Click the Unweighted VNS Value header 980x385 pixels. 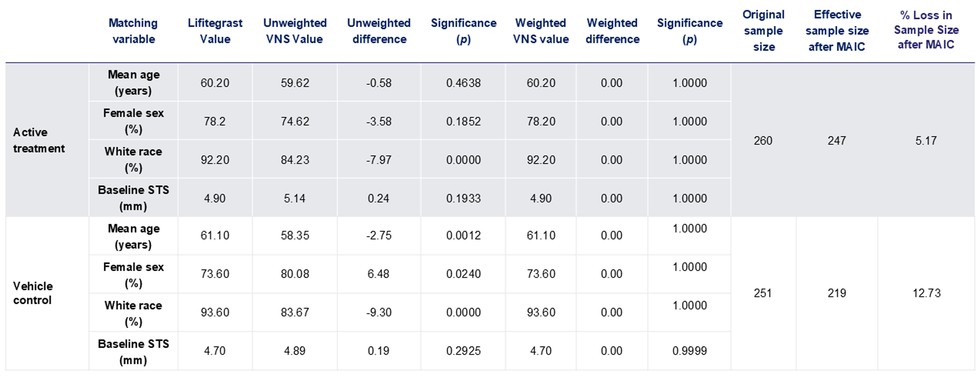[x=294, y=31]
